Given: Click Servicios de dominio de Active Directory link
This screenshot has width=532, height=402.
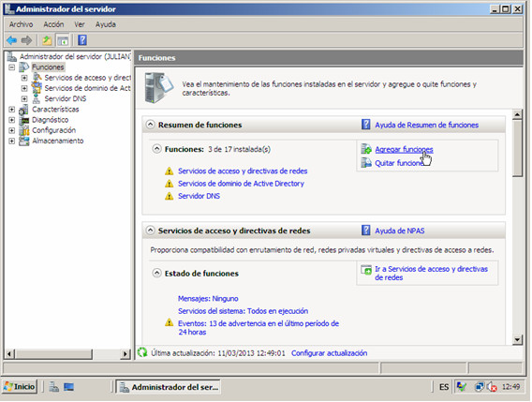Looking at the screenshot, I should pos(241,184).
